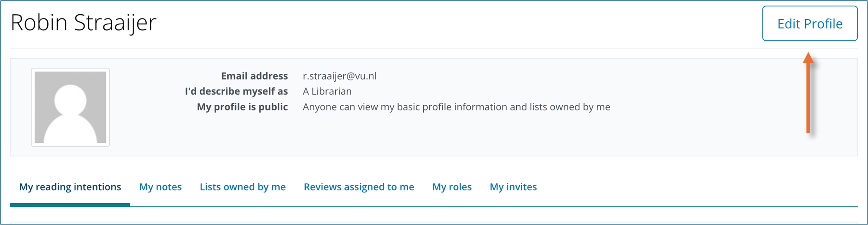View the My invites tab
Image resolution: width=868 pixels, height=225 pixels.
[x=513, y=187]
